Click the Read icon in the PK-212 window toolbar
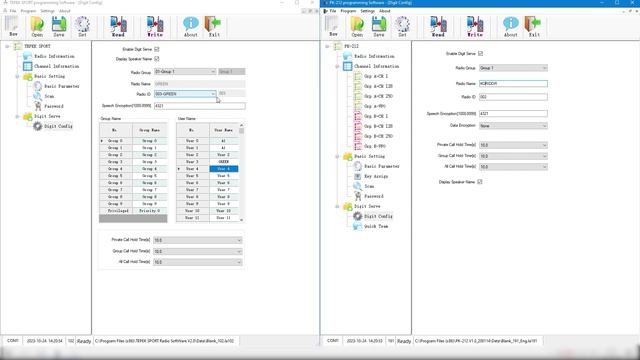The height and width of the screenshot is (360, 640). [x=438, y=27]
